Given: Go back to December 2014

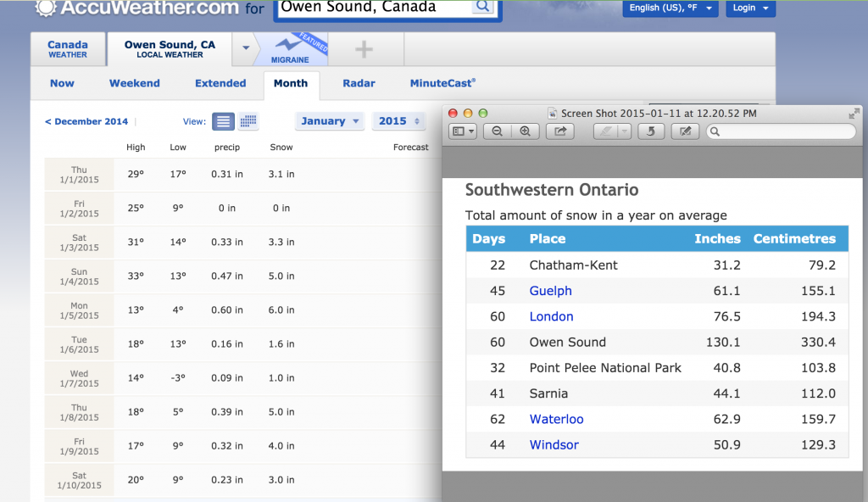Looking at the screenshot, I should [86, 121].
